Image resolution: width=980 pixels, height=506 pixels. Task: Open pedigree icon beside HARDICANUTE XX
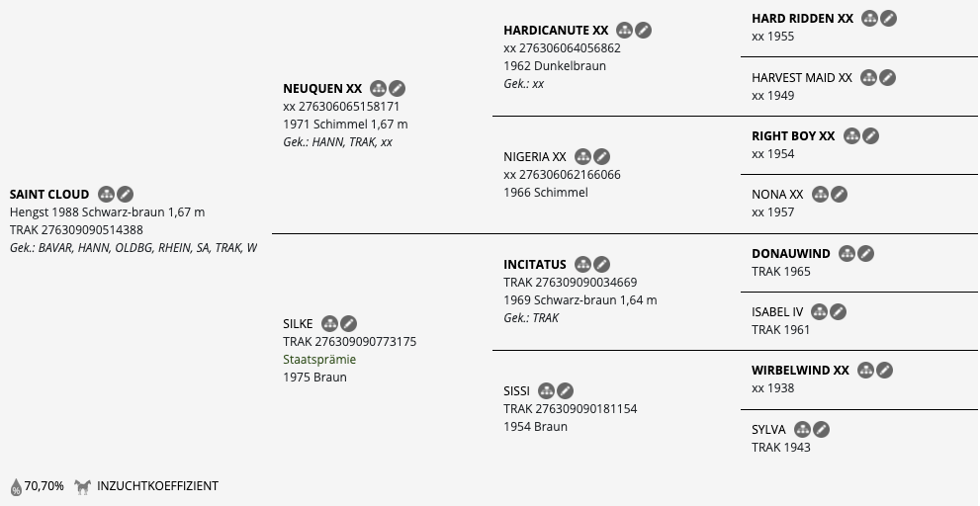[x=624, y=31]
